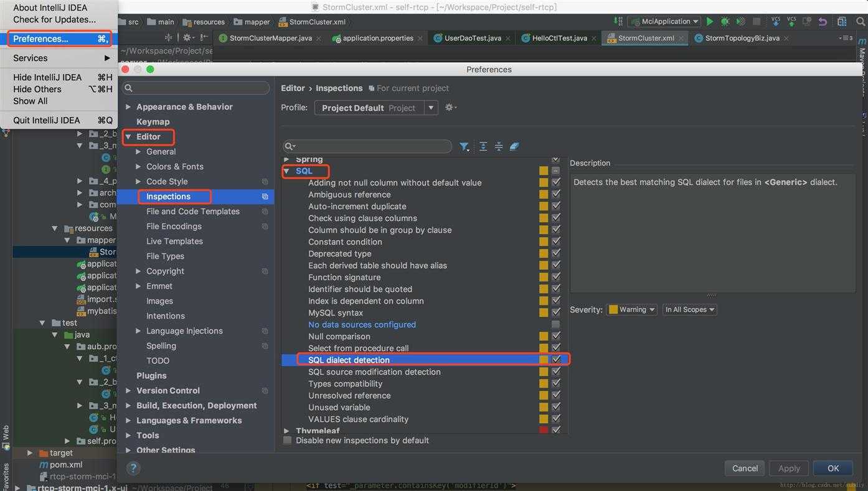The height and width of the screenshot is (491, 868).
Task: Open the profile gear settings icon
Action: pos(451,108)
